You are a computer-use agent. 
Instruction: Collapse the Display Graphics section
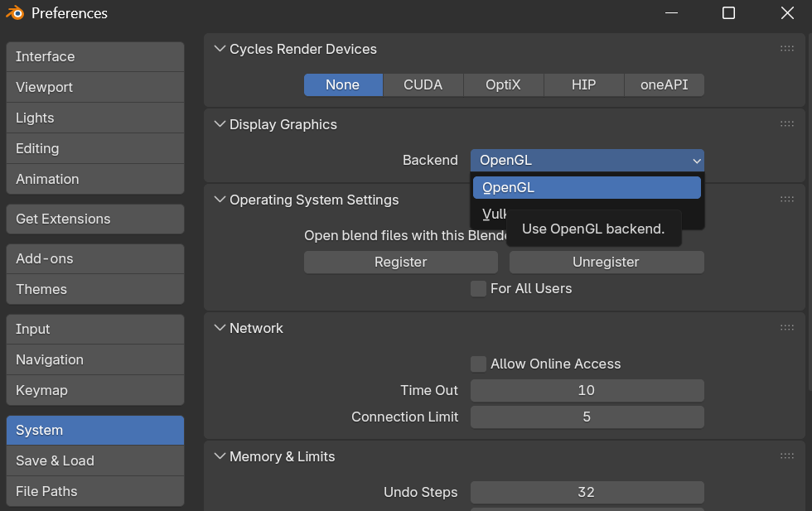pos(220,124)
